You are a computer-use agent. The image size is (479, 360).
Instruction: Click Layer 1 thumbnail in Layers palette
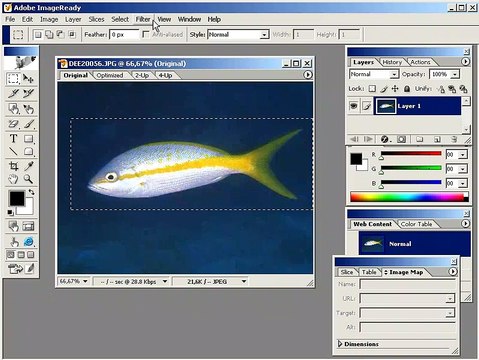386,106
